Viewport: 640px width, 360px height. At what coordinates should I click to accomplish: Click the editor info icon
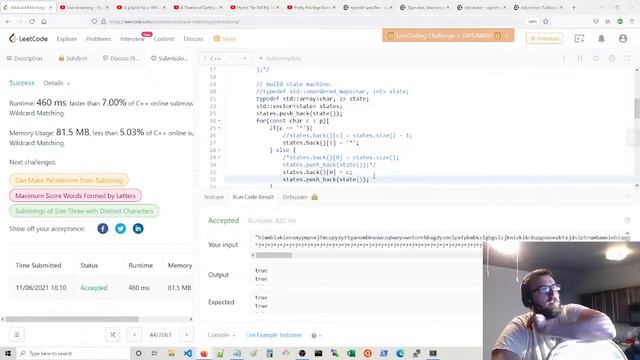tap(564, 58)
